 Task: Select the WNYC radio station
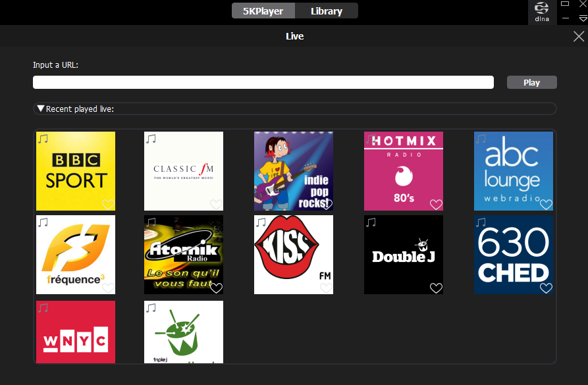(x=76, y=332)
